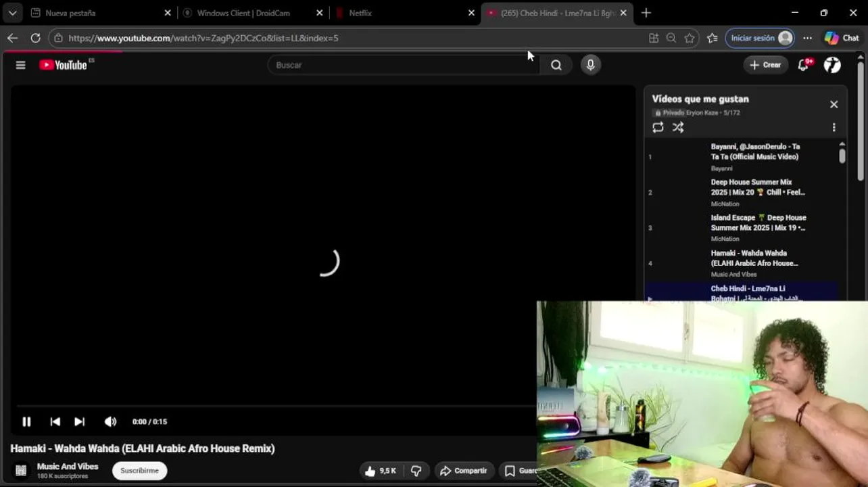Switch to the Netflix tab
The height and width of the screenshot is (487, 868).
point(406,13)
